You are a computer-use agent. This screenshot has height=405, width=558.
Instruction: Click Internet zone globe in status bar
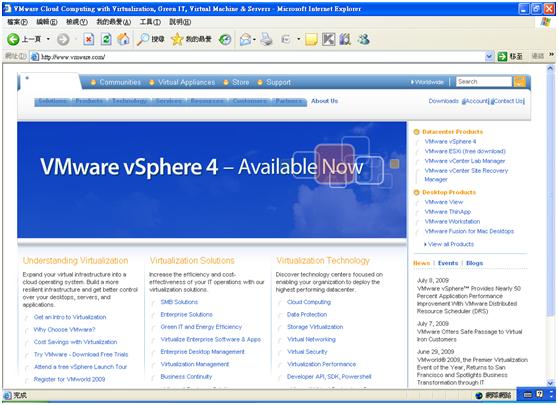(479, 395)
